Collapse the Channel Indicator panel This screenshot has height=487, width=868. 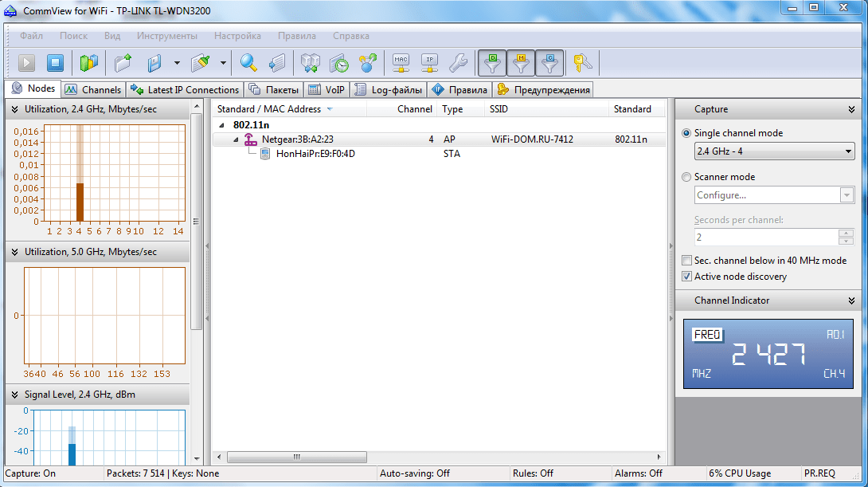pos(851,300)
